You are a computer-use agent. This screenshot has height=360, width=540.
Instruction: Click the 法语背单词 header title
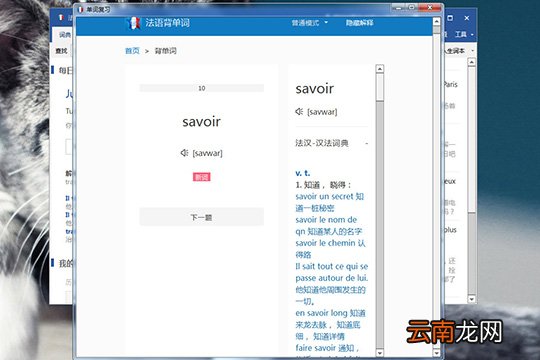pyautogui.click(x=167, y=23)
